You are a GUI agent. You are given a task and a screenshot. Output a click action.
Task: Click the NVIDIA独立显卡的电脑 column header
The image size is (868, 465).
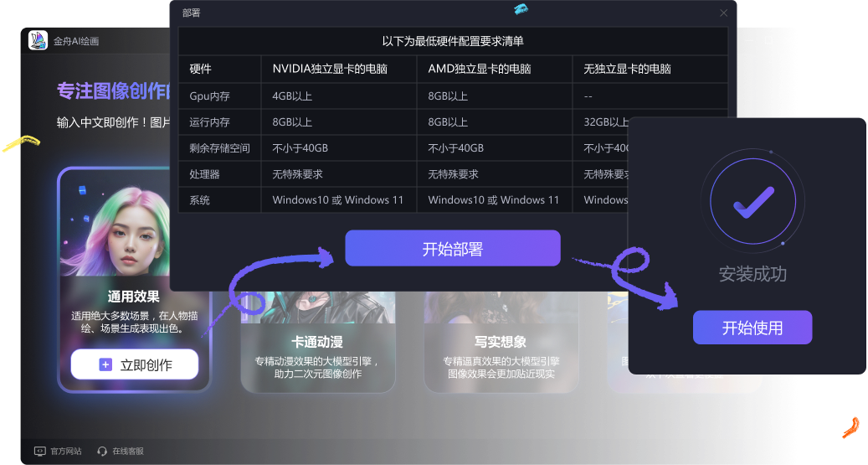click(x=330, y=69)
